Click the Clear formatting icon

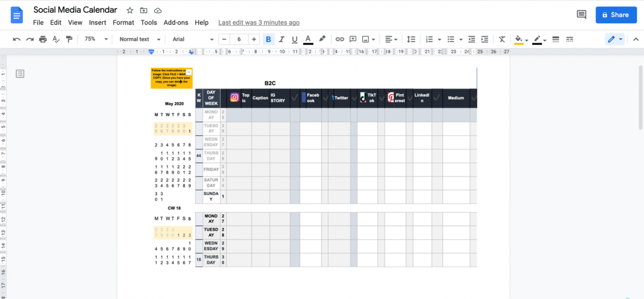tap(502, 39)
